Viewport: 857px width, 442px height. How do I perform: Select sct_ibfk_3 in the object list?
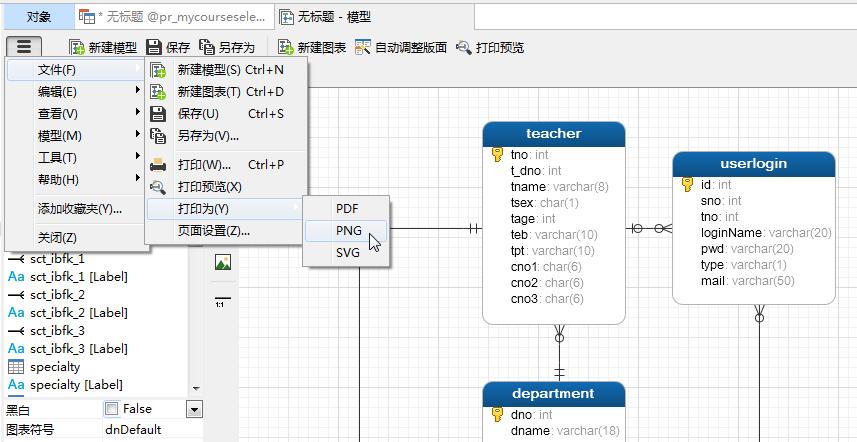coord(57,331)
